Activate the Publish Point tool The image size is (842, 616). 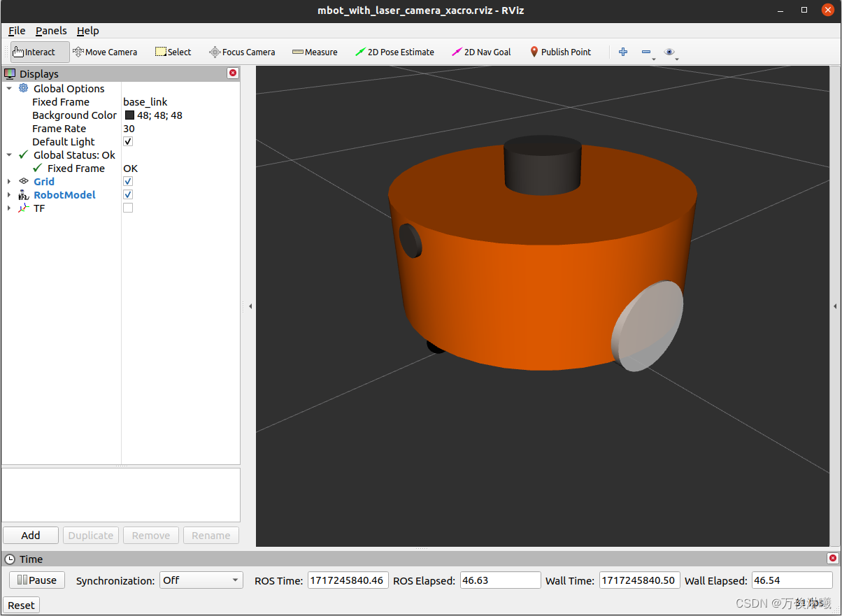(x=560, y=52)
